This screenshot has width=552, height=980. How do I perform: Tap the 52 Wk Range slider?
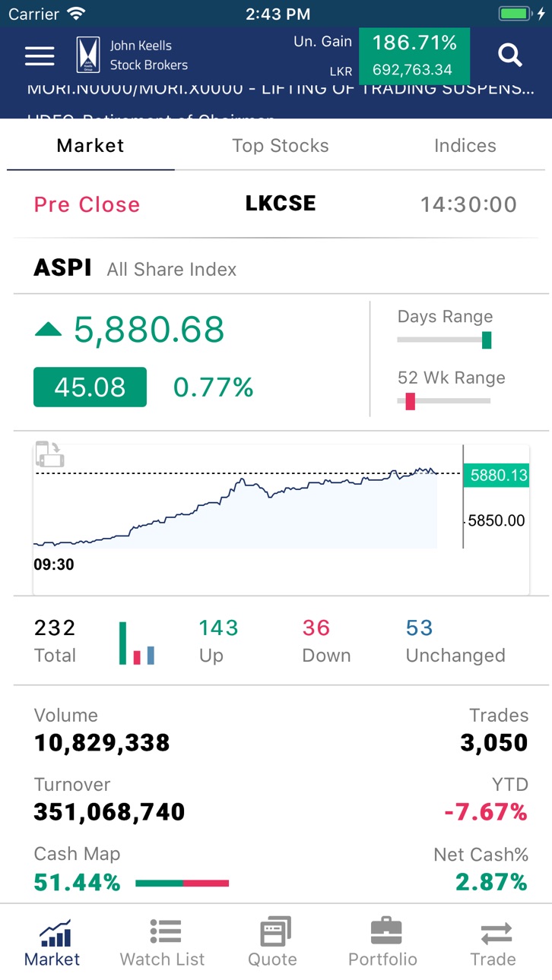tap(445, 401)
